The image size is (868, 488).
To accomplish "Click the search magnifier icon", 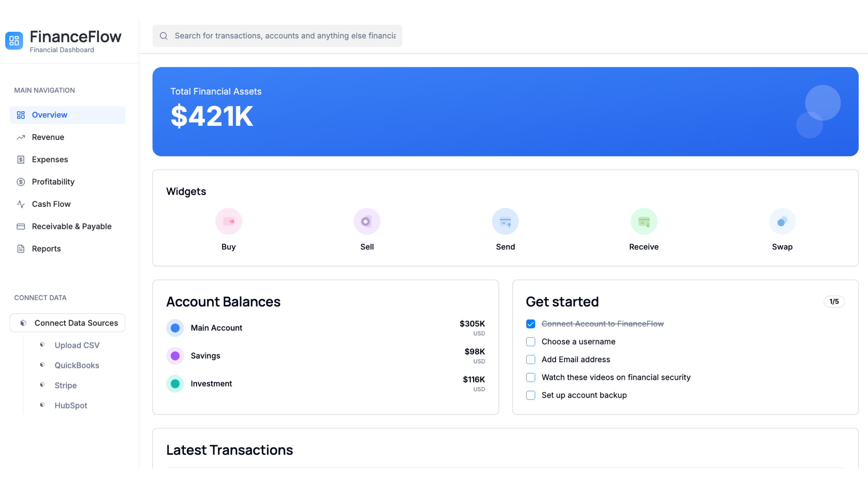I will click(164, 36).
